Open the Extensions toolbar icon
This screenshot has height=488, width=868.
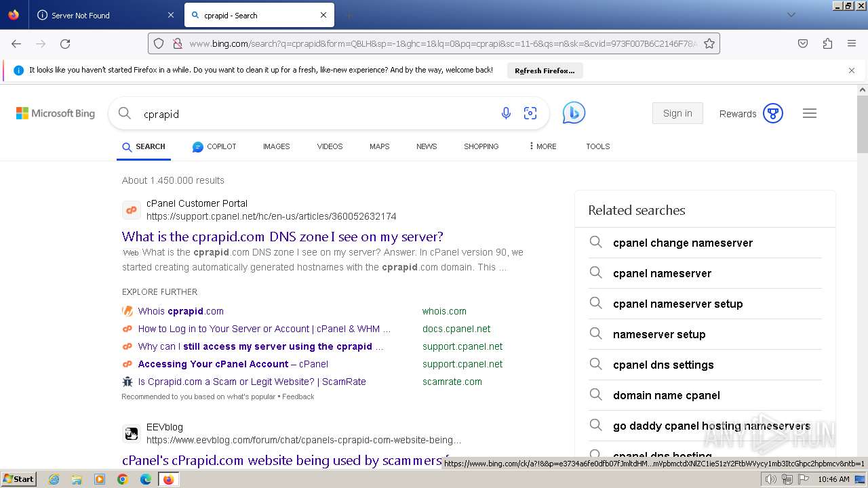827,43
